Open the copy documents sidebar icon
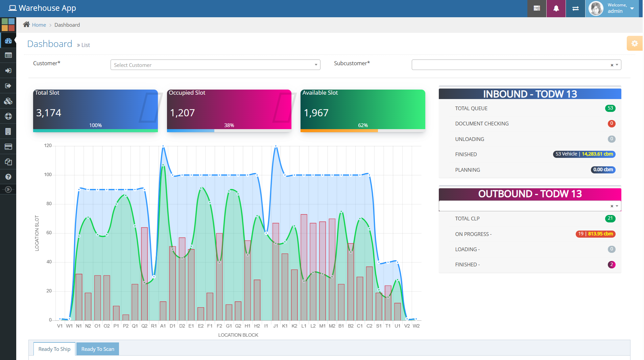The height and width of the screenshot is (360, 644). [x=8, y=162]
